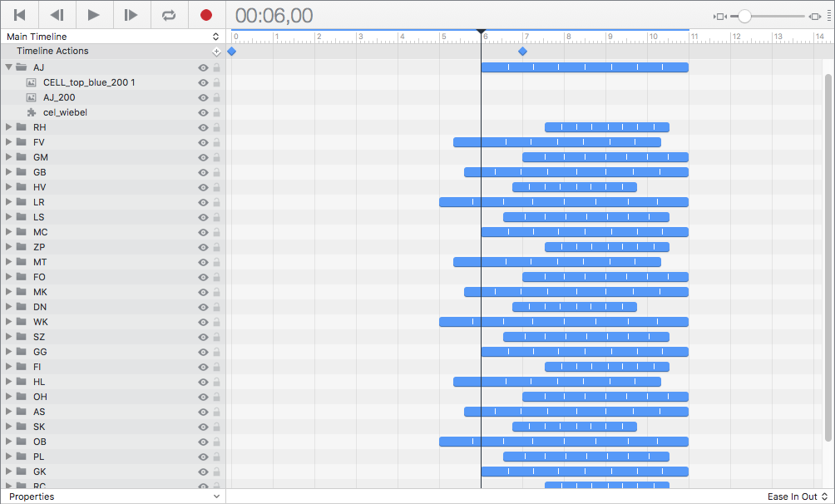Click the timeline action keyframe at 0 seconds

click(x=232, y=51)
